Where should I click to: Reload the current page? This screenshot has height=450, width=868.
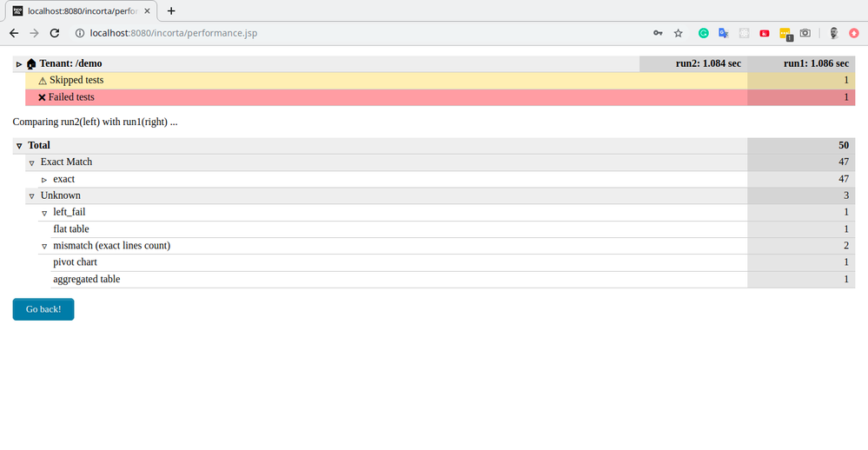tap(55, 33)
